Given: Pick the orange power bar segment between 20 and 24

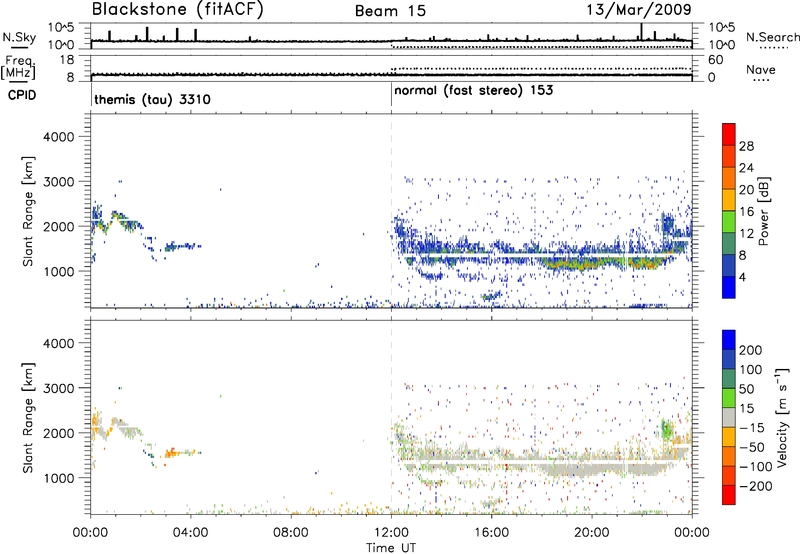Looking at the screenshot, I should click(729, 178).
